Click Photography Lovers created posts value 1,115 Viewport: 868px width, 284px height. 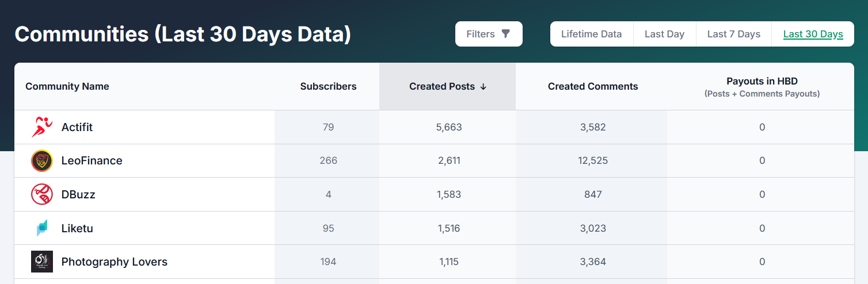click(449, 262)
